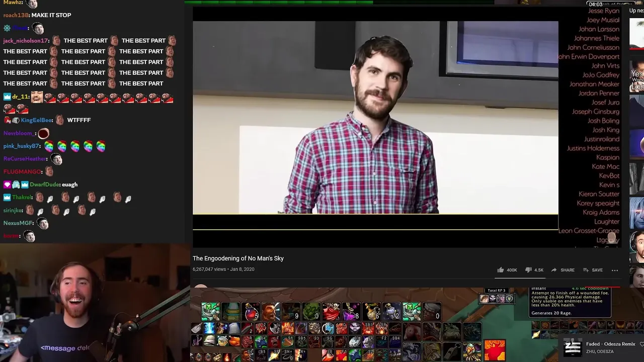The image size is (644, 362).
Task: Click dr_11's blue crown subscriber badge
Action: point(7,97)
